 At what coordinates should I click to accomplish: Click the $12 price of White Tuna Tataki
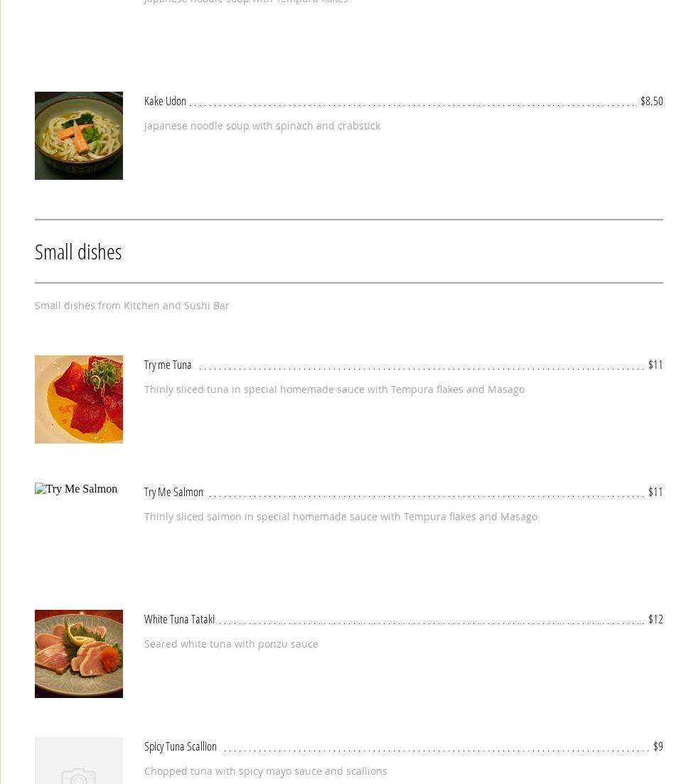655,619
